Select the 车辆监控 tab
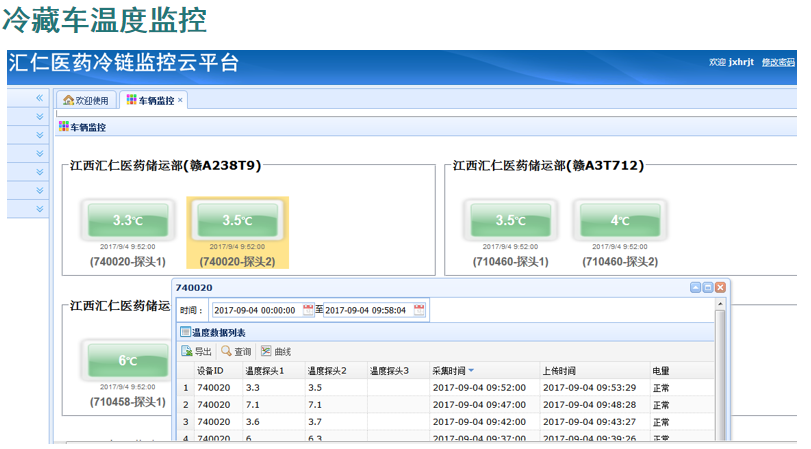This screenshot has height=449, width=811. 151,100
